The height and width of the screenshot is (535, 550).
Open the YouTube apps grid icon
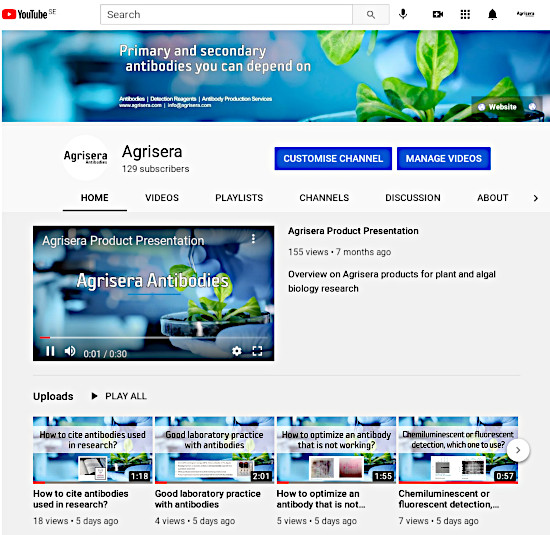tap(465, 14)
